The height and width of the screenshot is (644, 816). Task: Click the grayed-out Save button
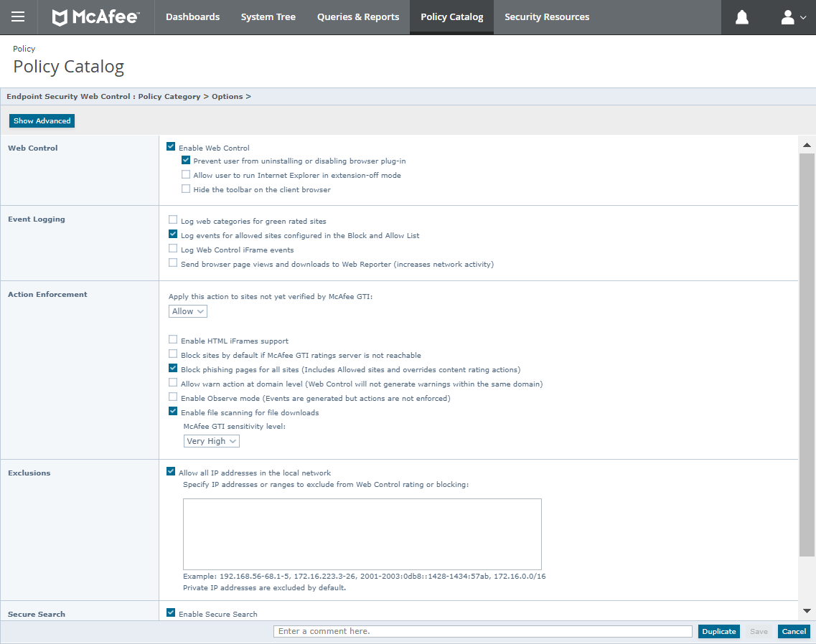click(x=759, y=632)
